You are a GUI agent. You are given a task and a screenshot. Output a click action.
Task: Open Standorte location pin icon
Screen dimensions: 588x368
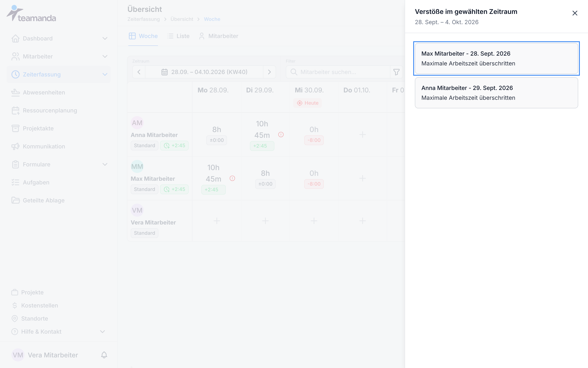14,319
